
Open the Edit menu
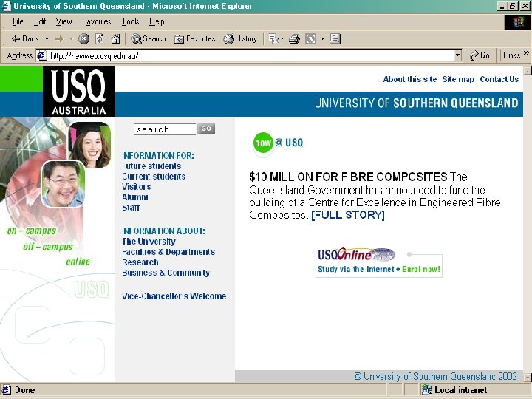pos(40,21)
